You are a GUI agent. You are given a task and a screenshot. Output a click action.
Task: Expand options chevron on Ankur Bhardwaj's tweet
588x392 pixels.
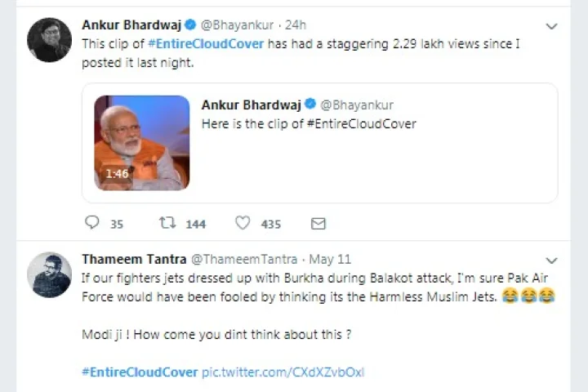tap(551, 26)
